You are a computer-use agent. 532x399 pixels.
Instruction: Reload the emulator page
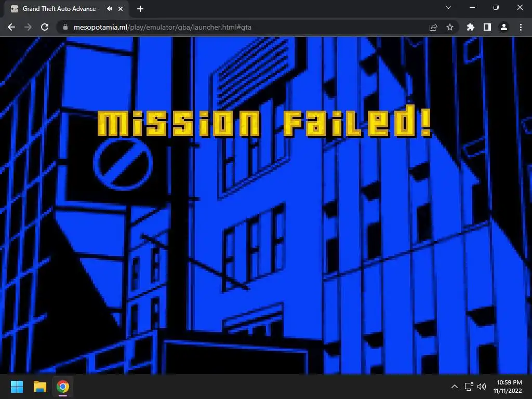coord(45,27)
